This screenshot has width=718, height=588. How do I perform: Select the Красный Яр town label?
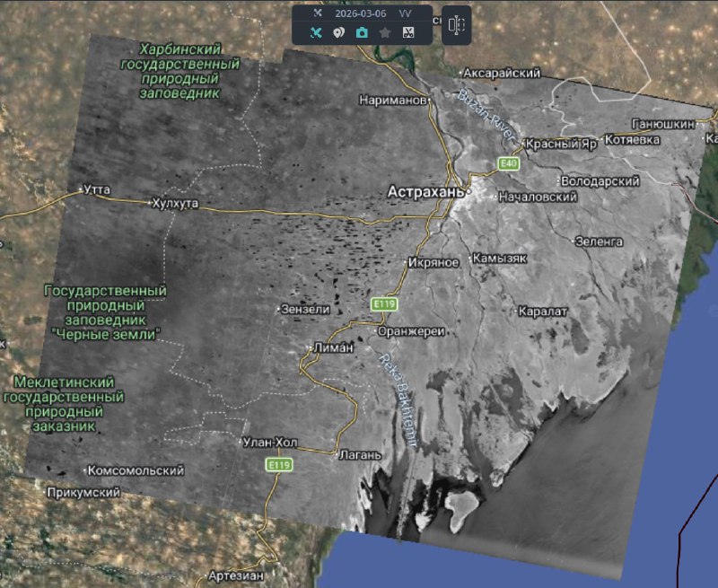pos(561,144)
